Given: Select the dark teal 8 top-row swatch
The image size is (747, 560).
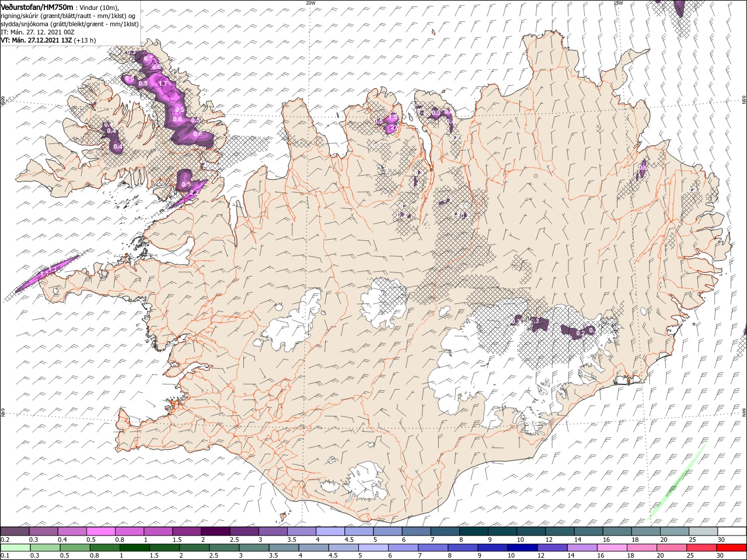Looking at the screenshot, I should coord(474,531).
